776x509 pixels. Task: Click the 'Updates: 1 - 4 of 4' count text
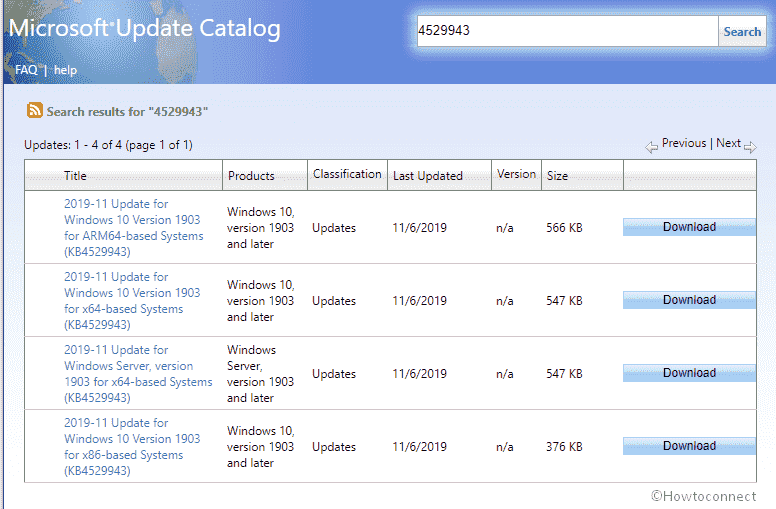[x=108, y=145]
